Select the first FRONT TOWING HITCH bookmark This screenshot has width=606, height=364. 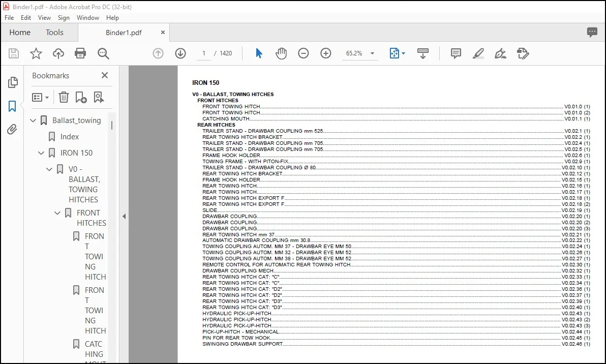95,257
